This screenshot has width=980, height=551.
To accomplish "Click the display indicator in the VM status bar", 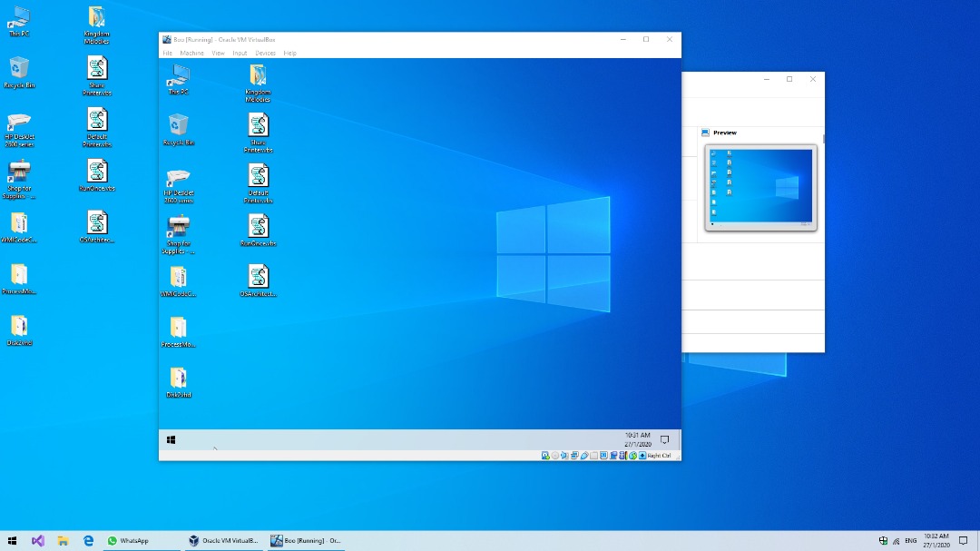I will 603,456.
